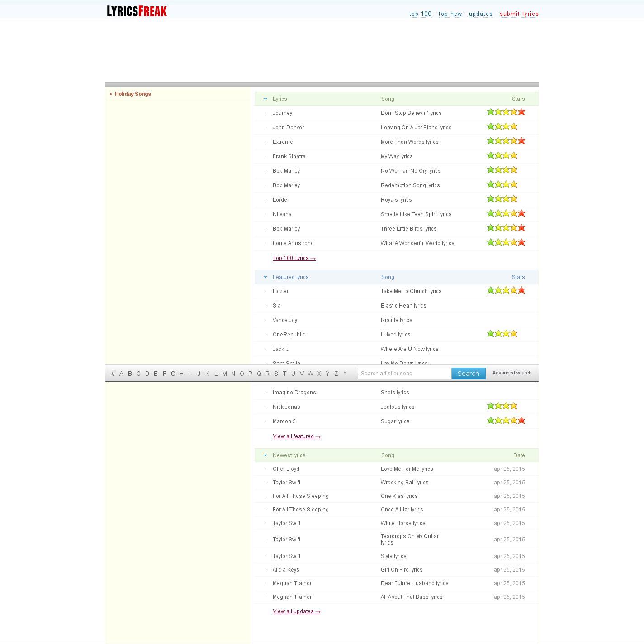644x644 pixels.
Task: Open View all updates link
Action: click(296, 611)
